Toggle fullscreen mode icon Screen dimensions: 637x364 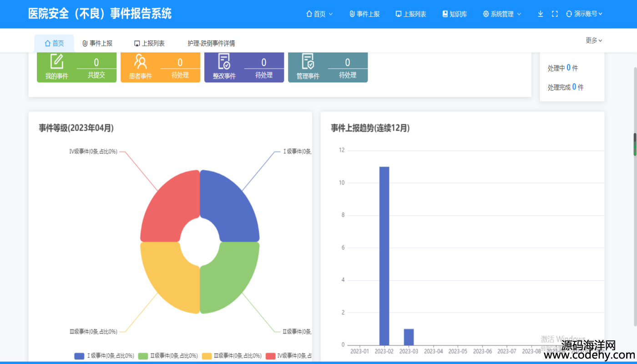(555, 14)
